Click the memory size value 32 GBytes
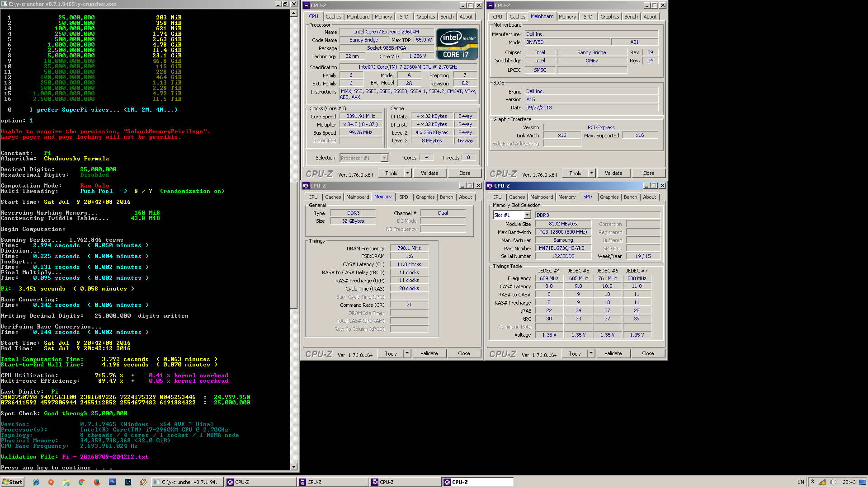 [x=353, y=221]
